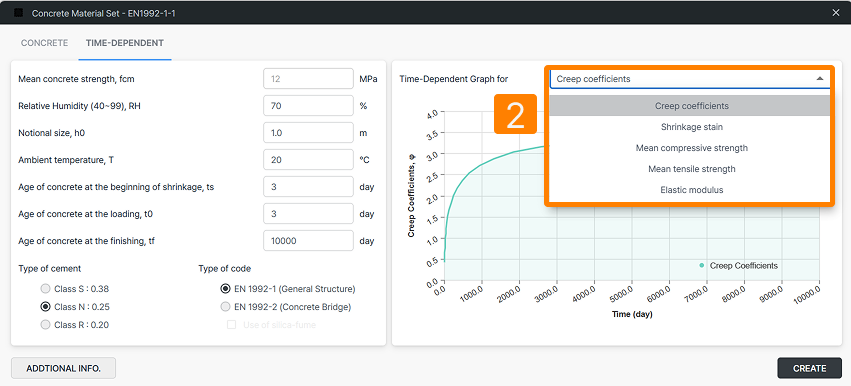Viewport: 851px width, 386px height.
Task: Choose Shrinkage stain from the dropdown list
Action: pos(691,127)
